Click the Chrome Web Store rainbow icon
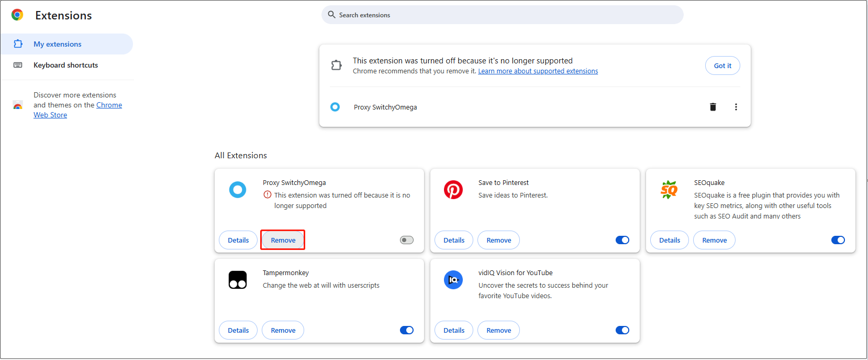The height and width of the screenshot is (360, 868). click(x=18, y=105)
